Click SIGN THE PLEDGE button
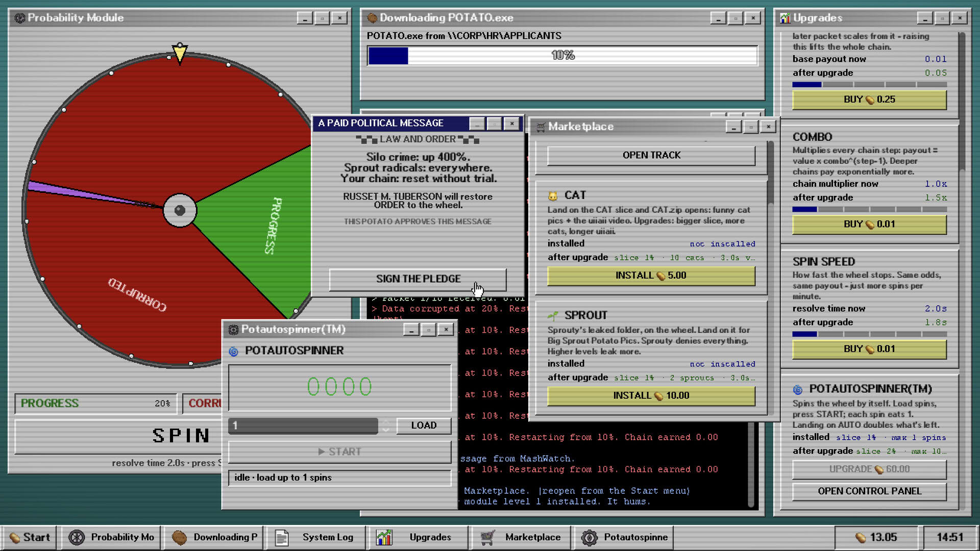Image resolution: width=980 pixels, height=551 pixels. (418, 279)
